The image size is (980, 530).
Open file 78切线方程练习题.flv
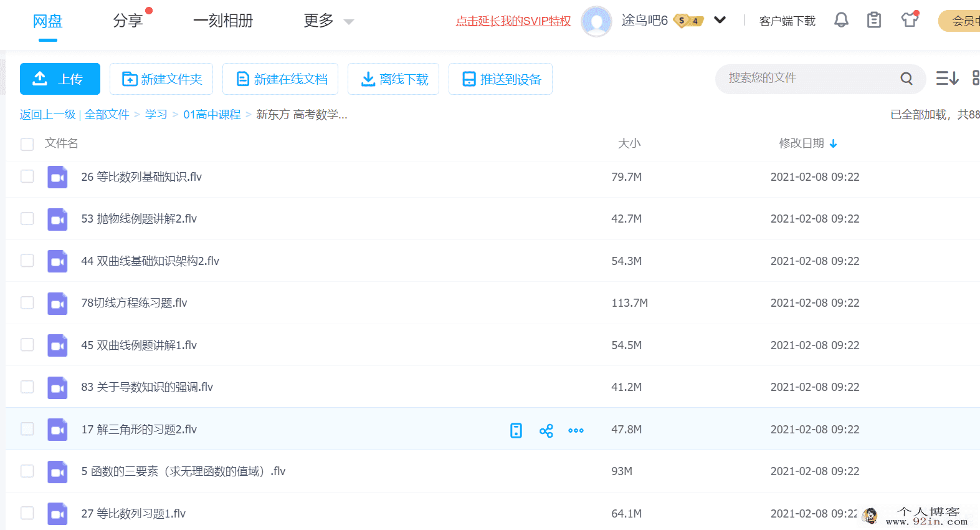pyautogui.click(x=134, y=303)
